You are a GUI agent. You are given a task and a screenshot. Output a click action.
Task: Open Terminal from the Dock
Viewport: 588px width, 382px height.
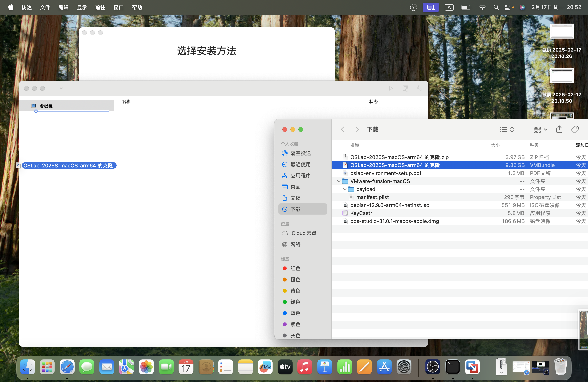(x=453, y=367)
